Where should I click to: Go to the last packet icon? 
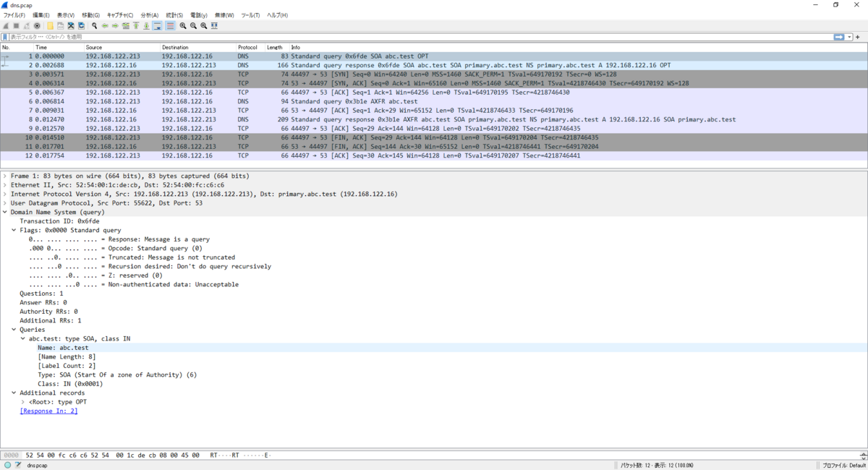tap(146, 26)
